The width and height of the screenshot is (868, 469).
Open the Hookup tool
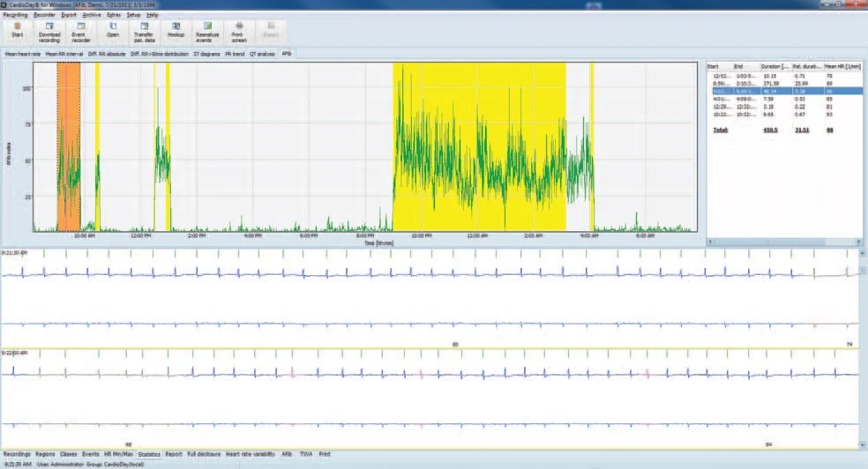(x=176, y=32)
